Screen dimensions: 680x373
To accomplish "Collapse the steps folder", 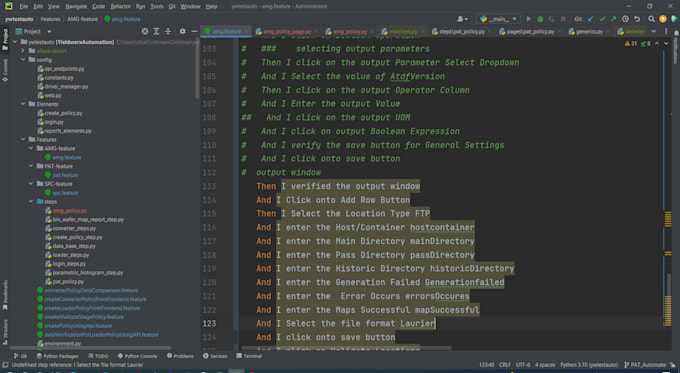I will pyautogui.click(x=31, y=202).
